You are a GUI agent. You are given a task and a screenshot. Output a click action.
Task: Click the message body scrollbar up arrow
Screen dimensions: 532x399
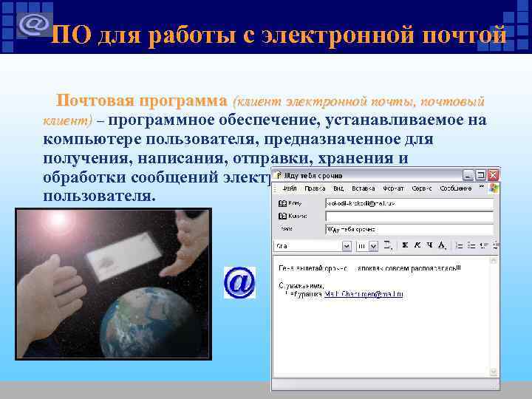[494, 261]
